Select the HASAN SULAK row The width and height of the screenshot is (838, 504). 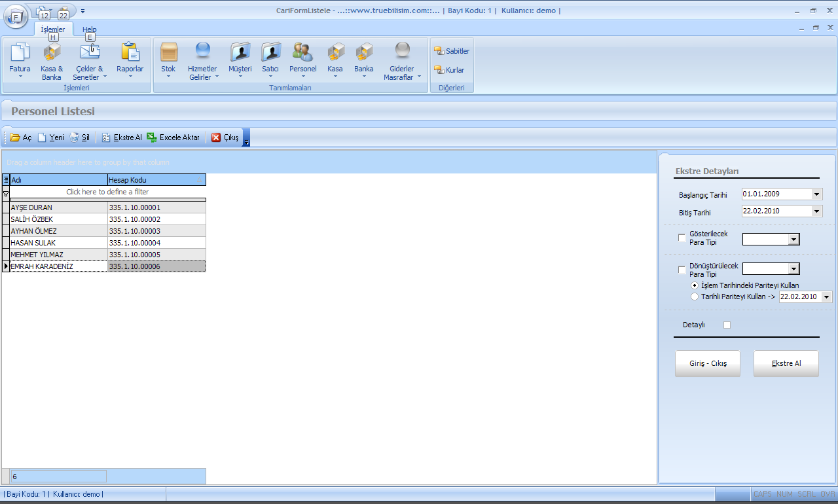pyautogui.click(x=58, y=243)
